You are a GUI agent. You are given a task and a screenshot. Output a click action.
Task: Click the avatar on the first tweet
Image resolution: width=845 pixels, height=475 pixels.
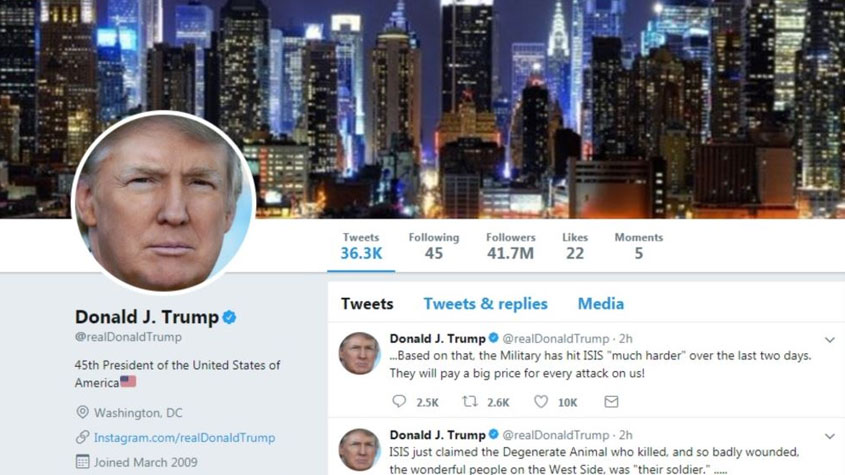(359, 353)
